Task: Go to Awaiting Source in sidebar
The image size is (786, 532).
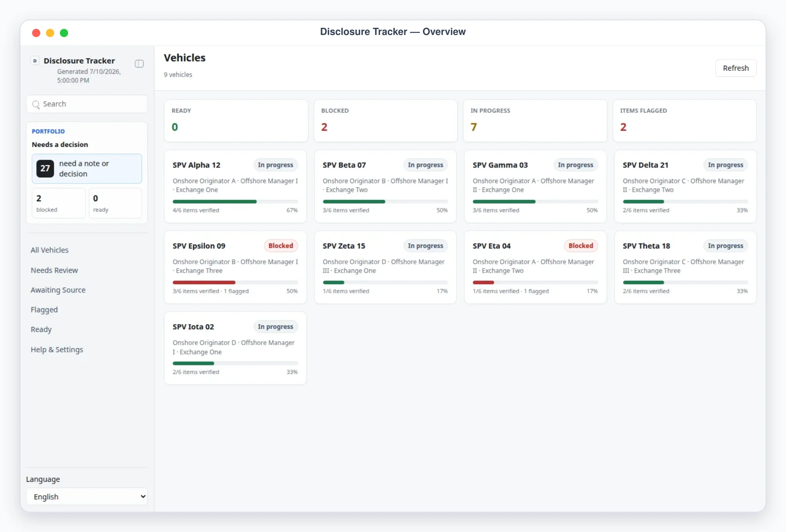Action: (x=58, y=290)
